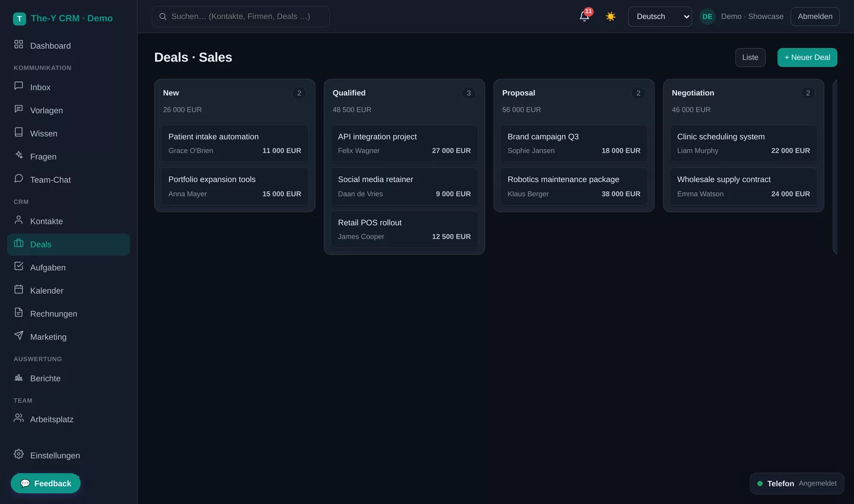The image size is (854, 504).
Task: Toggle light theme with the sun icon
Action: pos(611,17)
